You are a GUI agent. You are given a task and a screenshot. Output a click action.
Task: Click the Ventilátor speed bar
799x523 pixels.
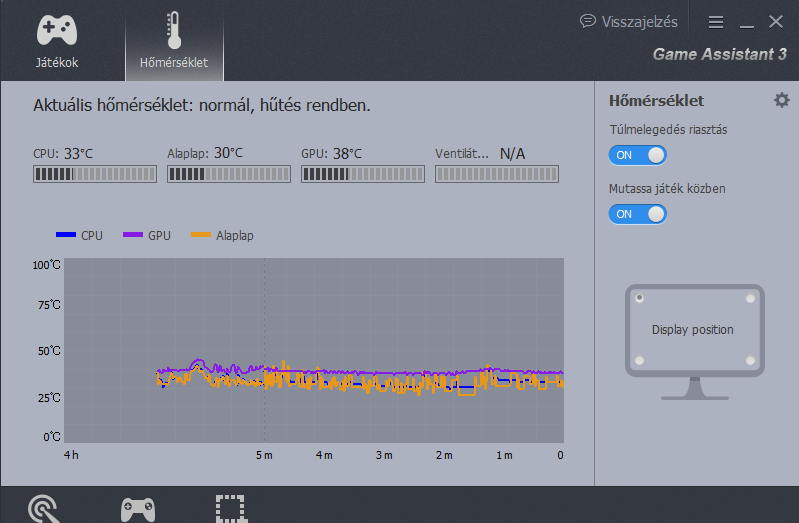pos(497,174)
